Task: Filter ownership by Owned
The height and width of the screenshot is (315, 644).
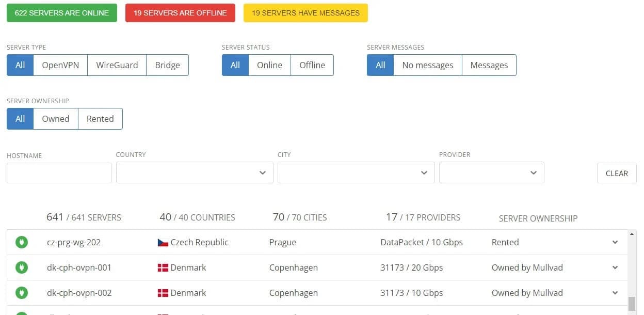Action: coord(56,119)
